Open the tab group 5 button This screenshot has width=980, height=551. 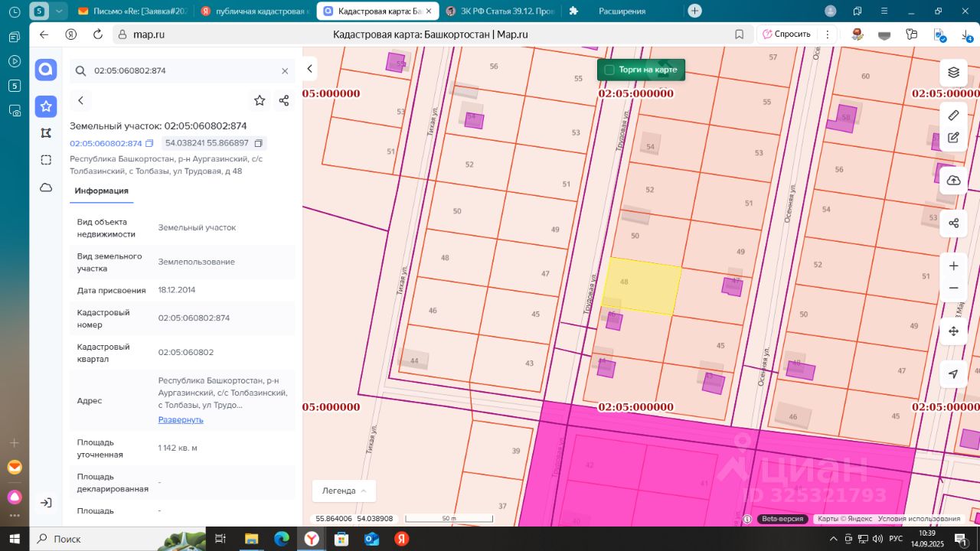39,11
